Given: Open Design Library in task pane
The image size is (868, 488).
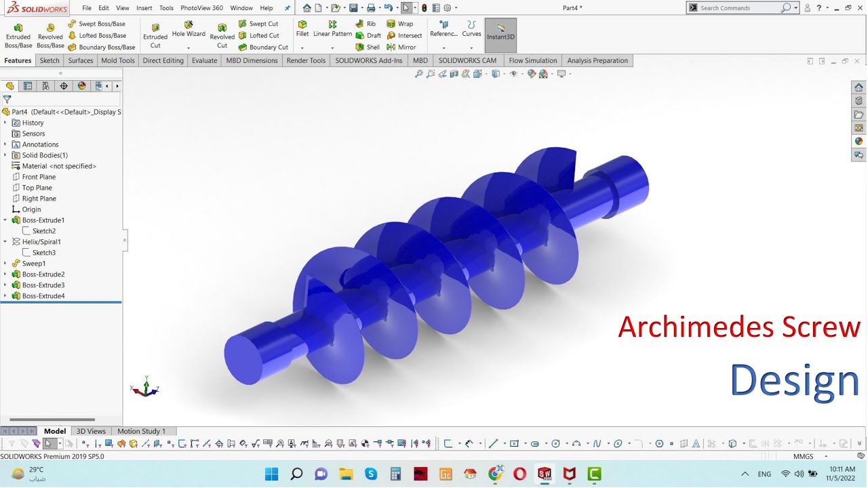Looking at the screenshot, I should [859, 101].
